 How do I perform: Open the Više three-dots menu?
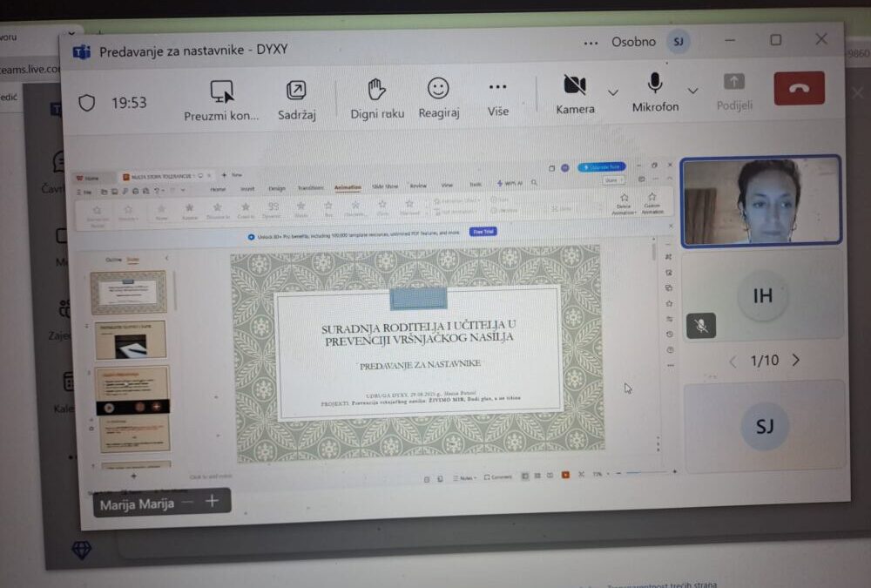pyautogui.click(x=497, y=88)
